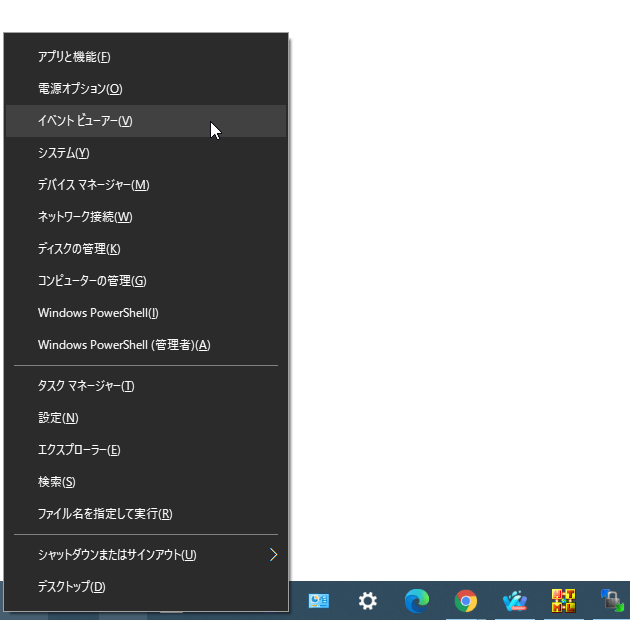Open ネットワーク接続(W)
630x620 pixels.
(146, 217)
